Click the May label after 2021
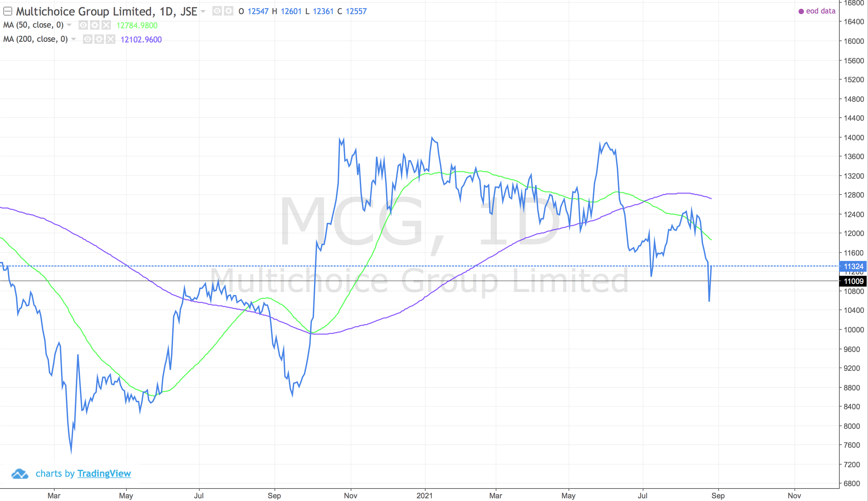Viewport: 868px width, 501px height. [x=568, y=496]
